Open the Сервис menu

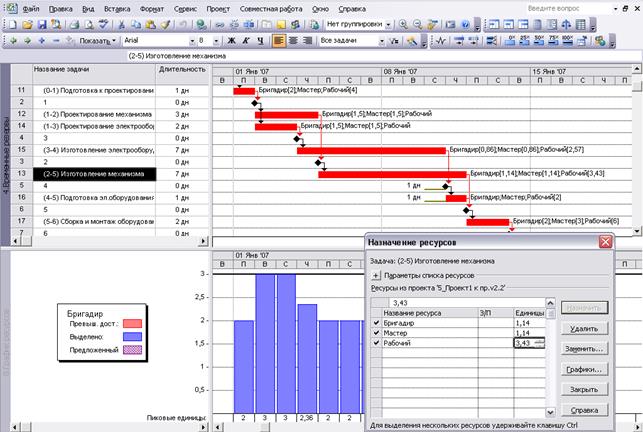pyautogui.click(x=185, y=9)
